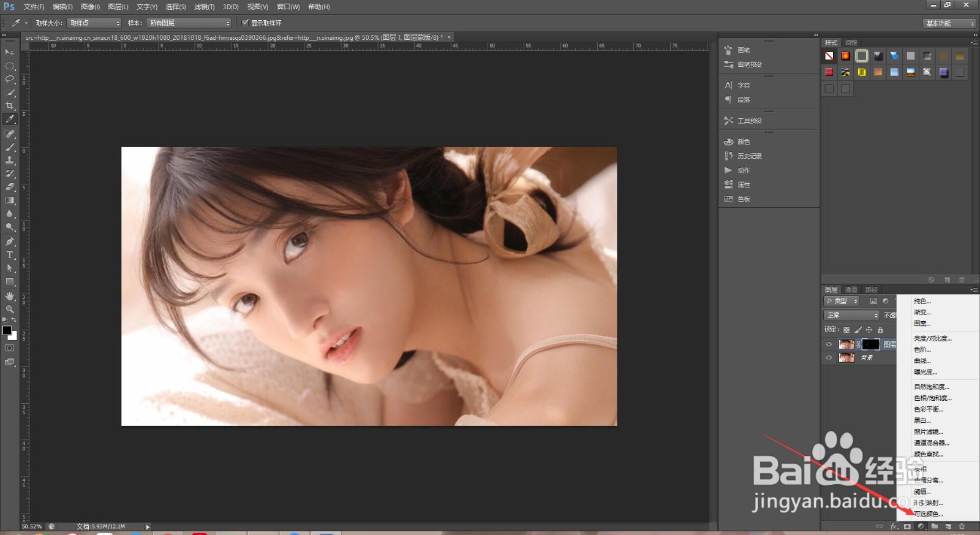
Task: Select the Elliptical Marquee tool
Action: click(10, 66)
